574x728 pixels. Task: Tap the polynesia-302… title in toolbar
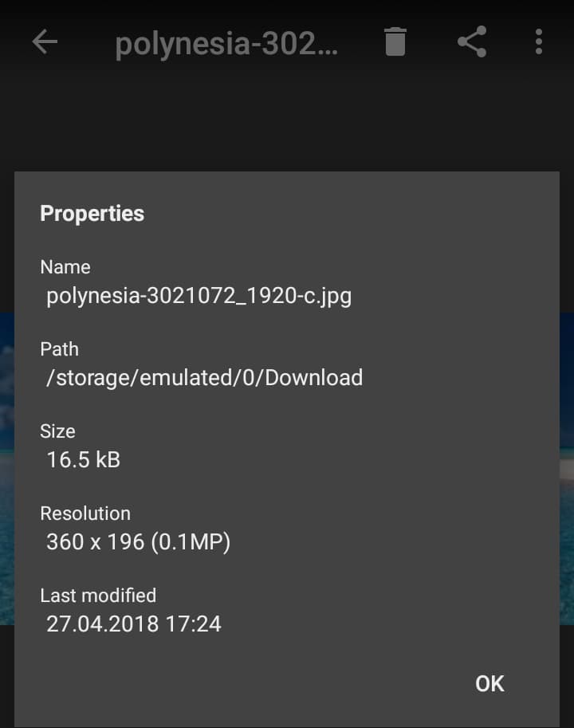click(x=226, y=44)
